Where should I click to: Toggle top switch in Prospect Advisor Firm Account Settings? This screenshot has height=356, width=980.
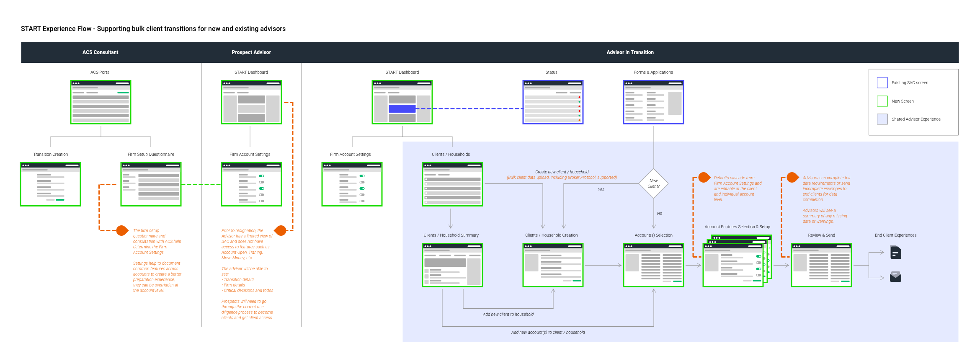click(x=261, y=176)
